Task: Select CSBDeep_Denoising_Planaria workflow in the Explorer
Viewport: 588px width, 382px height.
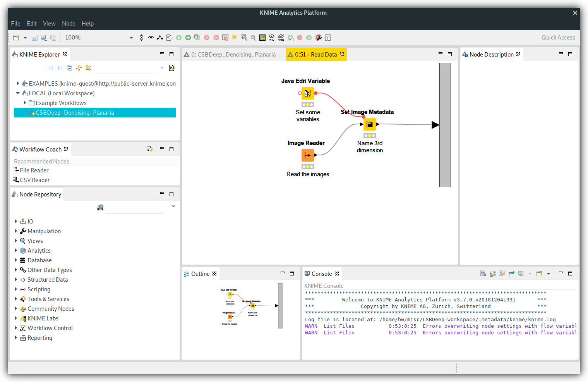Action: (75, 113)
